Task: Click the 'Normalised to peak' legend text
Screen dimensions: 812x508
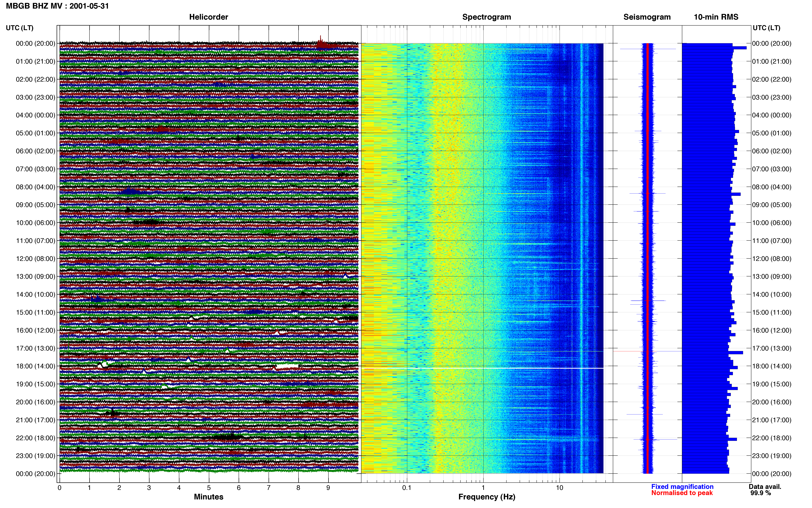Action: pyautogui.click(x=682, y=493)
